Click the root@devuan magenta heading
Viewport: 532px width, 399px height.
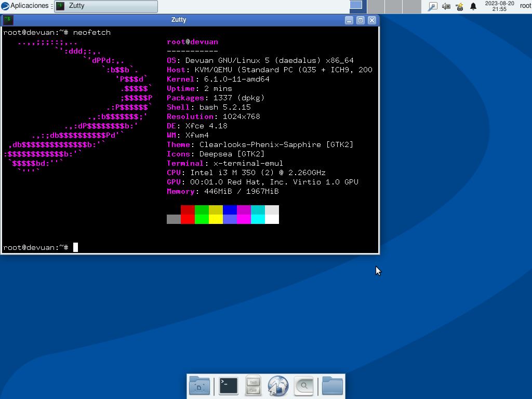[192, 42]
